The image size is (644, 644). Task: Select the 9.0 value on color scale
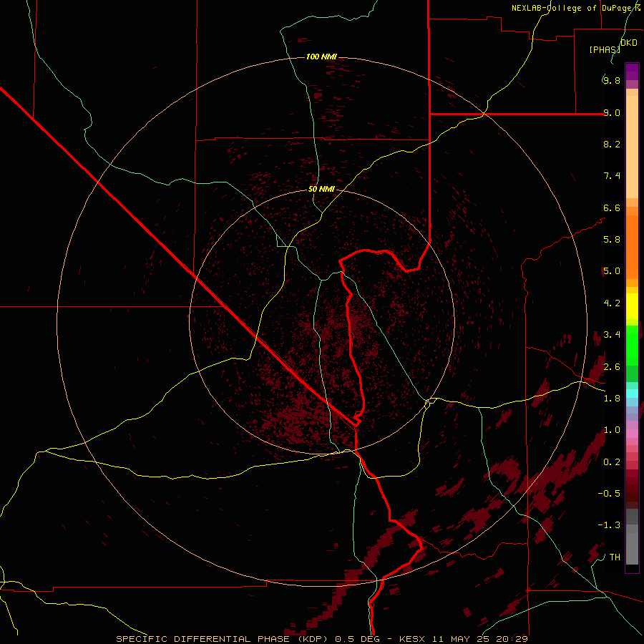[612, 112]
